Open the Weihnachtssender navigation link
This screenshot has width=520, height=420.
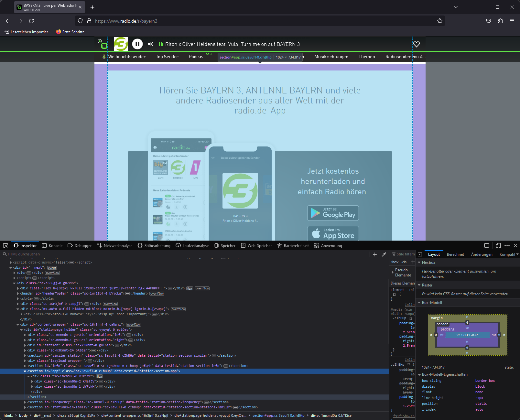[x=127, y=57]
